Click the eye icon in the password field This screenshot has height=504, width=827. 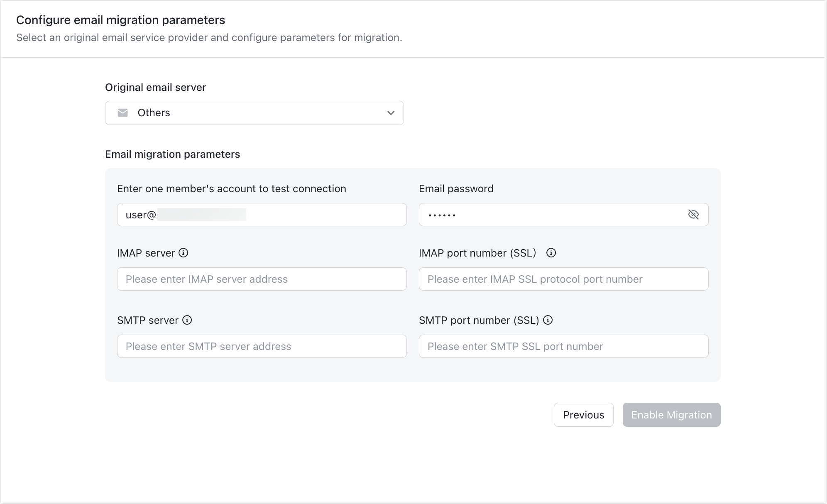(694, 215)
